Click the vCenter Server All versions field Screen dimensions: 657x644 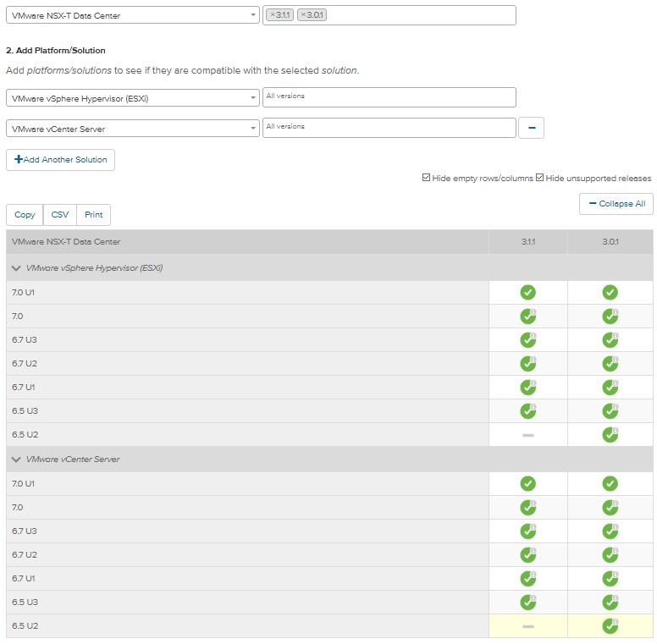pyautogui.click(x=389, y=128)
